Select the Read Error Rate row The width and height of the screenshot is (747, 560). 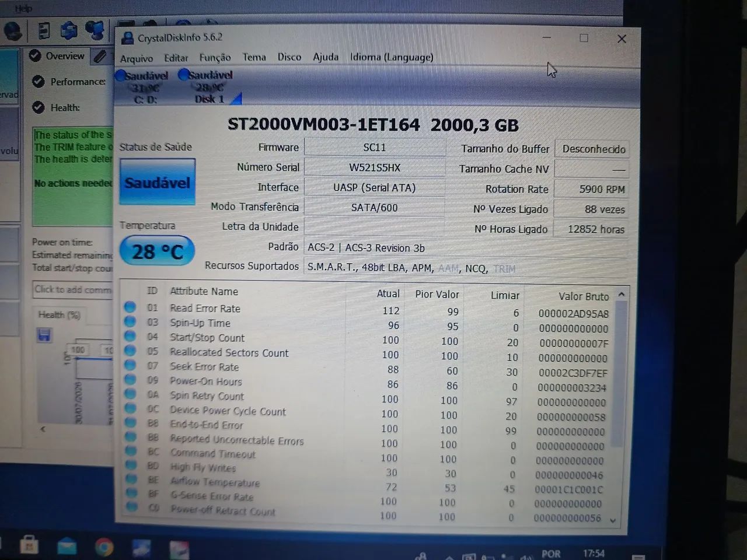coord(366,310)
